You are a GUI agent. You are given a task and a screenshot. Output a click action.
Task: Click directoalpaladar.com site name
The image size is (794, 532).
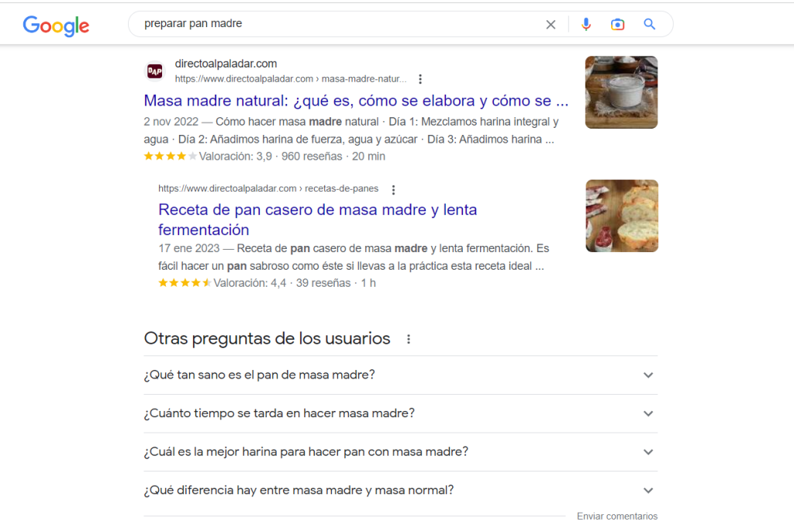click(x=226, y=64)
